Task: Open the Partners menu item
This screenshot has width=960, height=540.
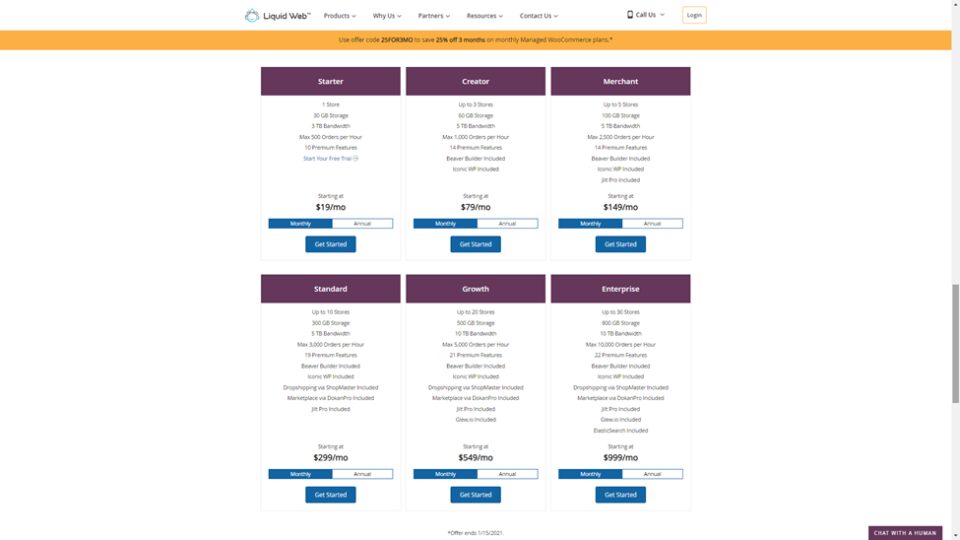Action: [x=433, y=16]
